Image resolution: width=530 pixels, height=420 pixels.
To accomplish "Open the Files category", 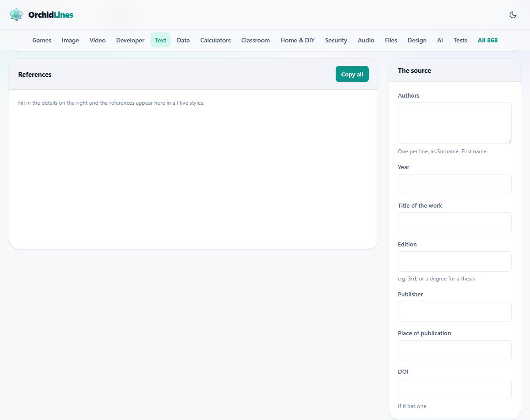I will click(x=391, y=40).
